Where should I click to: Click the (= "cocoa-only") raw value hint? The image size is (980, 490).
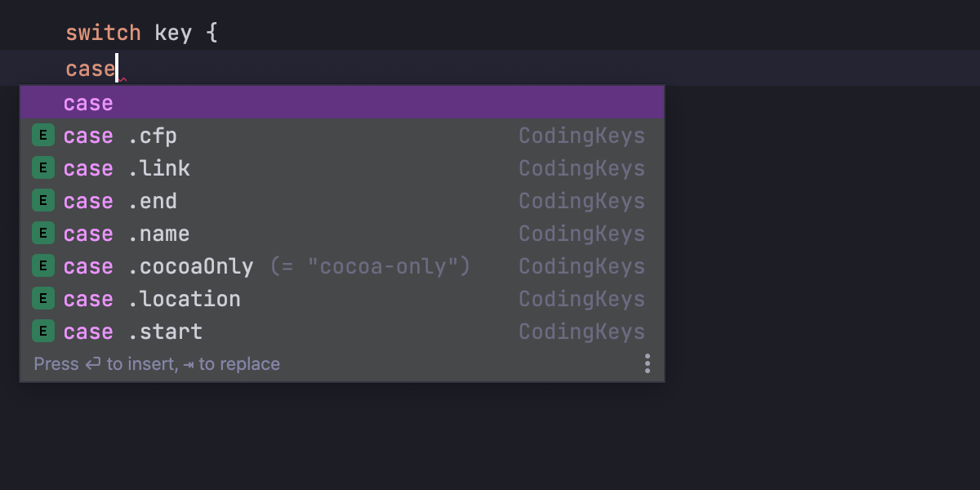click(370, 266)
